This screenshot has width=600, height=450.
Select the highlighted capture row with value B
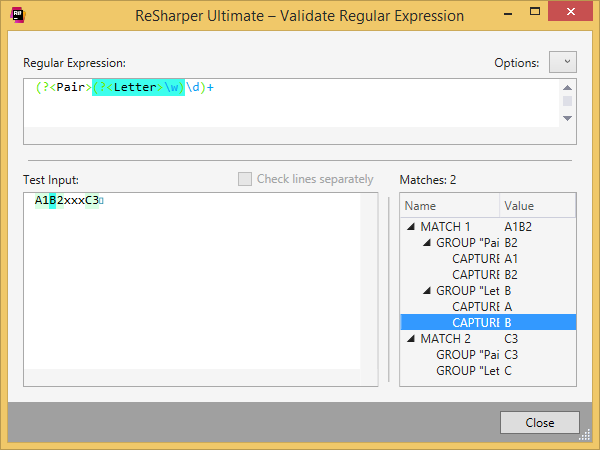[x=475, y=323]
